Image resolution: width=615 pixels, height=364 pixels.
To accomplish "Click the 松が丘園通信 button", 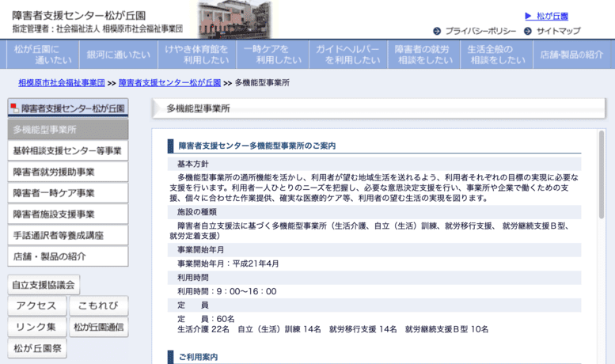I will (x=98, y=327).
